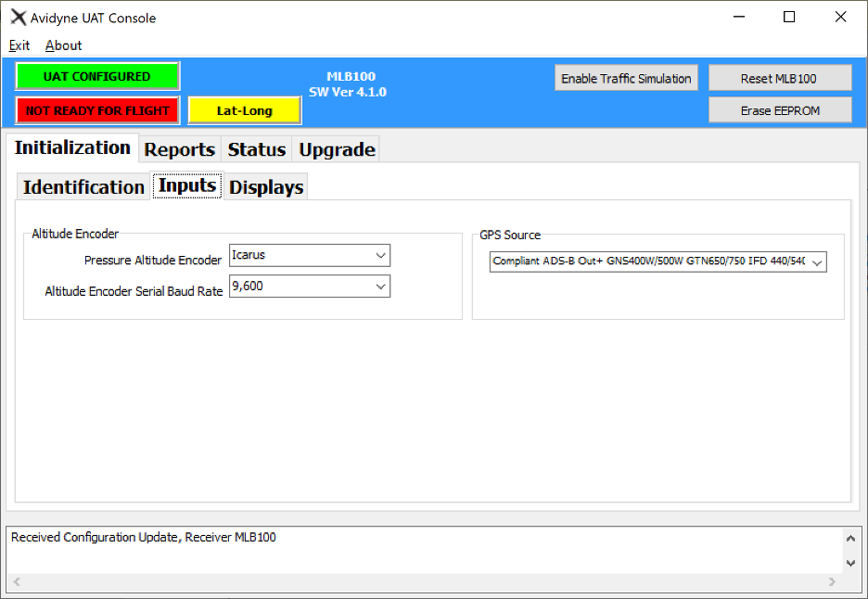Close the Avidyne UAT Console window
Viewport: 868px width, 599px height.
coord(840,18)
